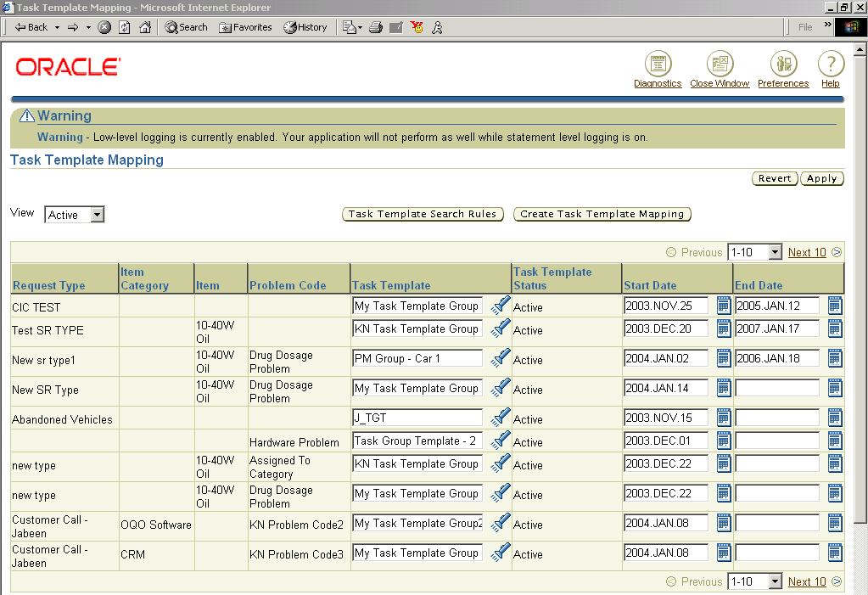868x595 pixels.
Task: Open the File menu
Action: (805, 27)
